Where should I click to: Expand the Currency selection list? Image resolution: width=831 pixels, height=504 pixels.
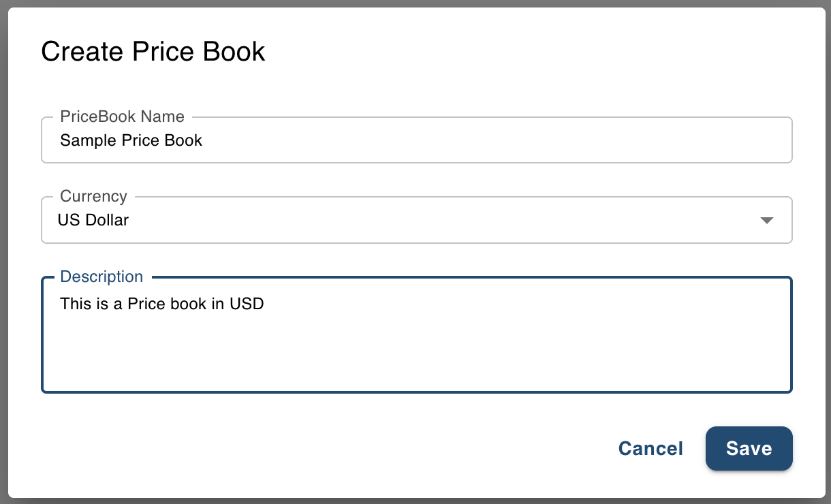click(x=767, y=220)
